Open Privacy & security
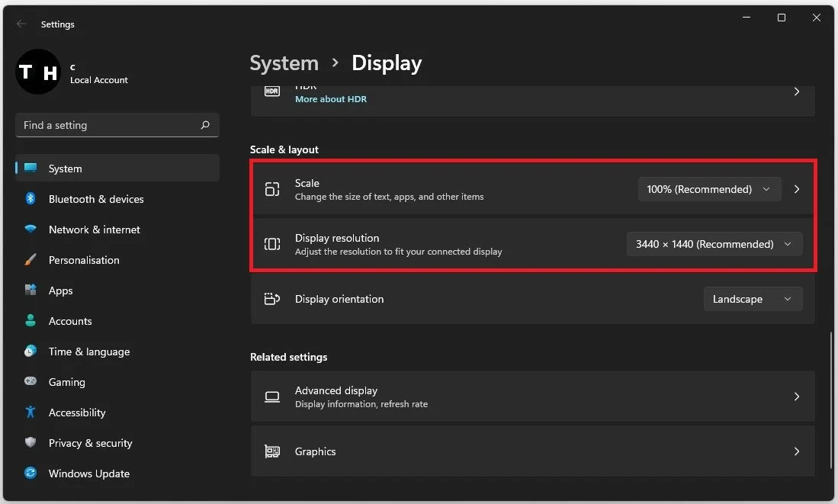The image size is (838, 504). [x=117, y=442]
